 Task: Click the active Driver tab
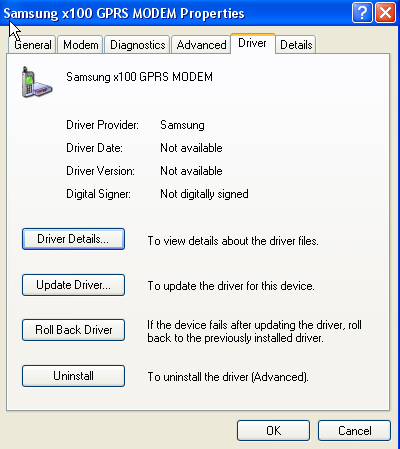252,43
